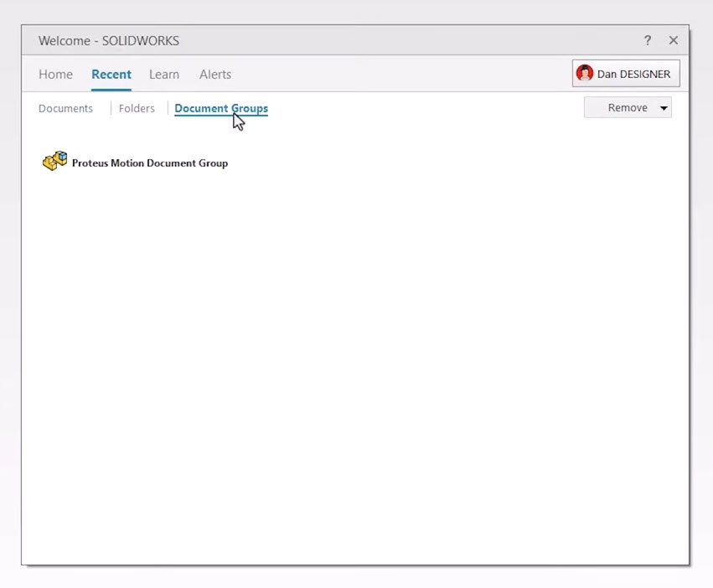
Task: Close the Welcome dialog
Action: click(x=673, y=40)
